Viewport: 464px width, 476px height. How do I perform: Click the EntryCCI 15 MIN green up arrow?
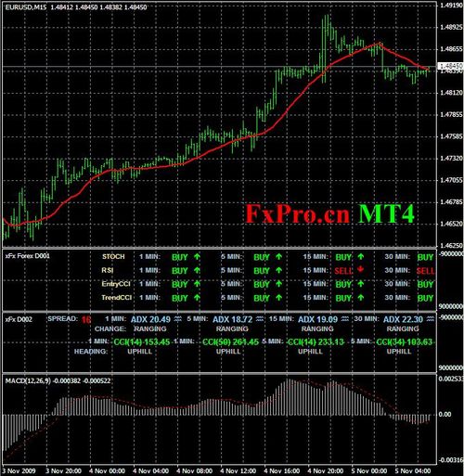361,284
